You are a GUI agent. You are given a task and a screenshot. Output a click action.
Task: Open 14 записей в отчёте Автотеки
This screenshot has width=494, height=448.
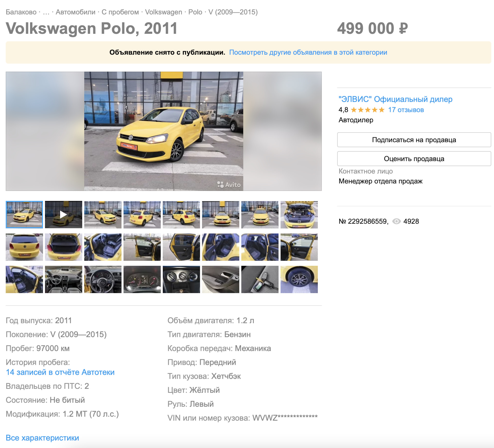click(60, 372)
